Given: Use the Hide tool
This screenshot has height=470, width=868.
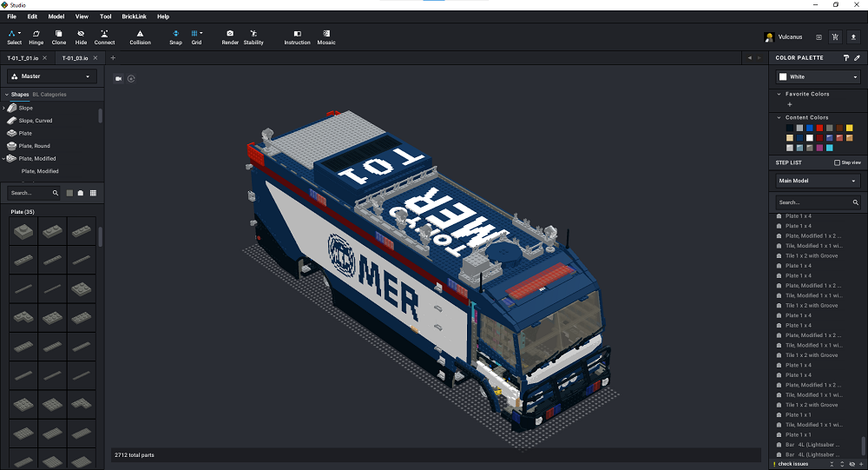Looking at the screenshot, I should (x=81, y=37).
